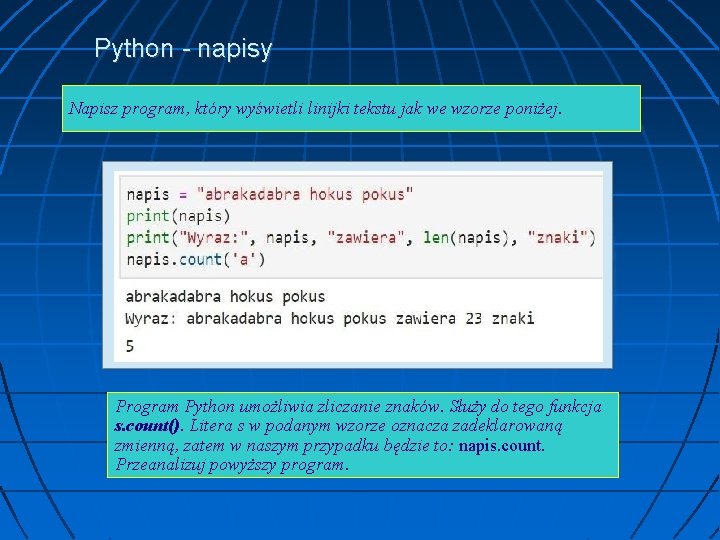Viewport: 720px width, 540px height.
Task: Click the output value 5
Action: [x=130, y=346]
